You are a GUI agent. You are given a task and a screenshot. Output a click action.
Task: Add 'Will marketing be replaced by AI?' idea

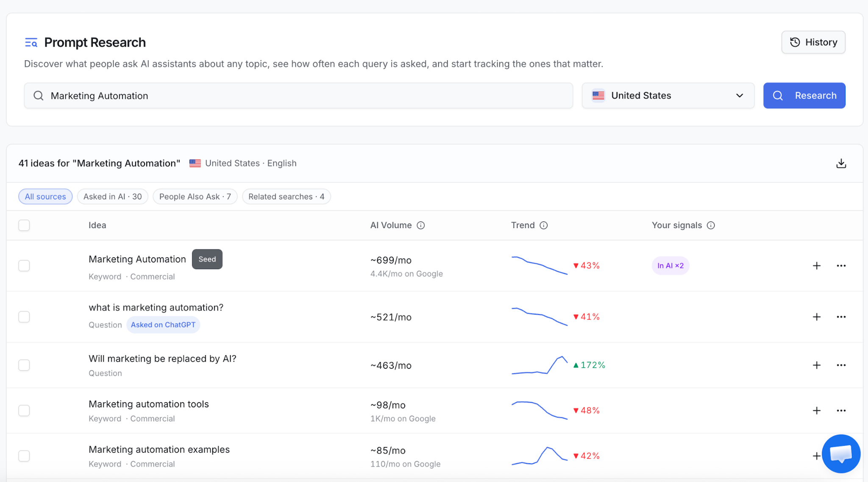tap(816, 365)
